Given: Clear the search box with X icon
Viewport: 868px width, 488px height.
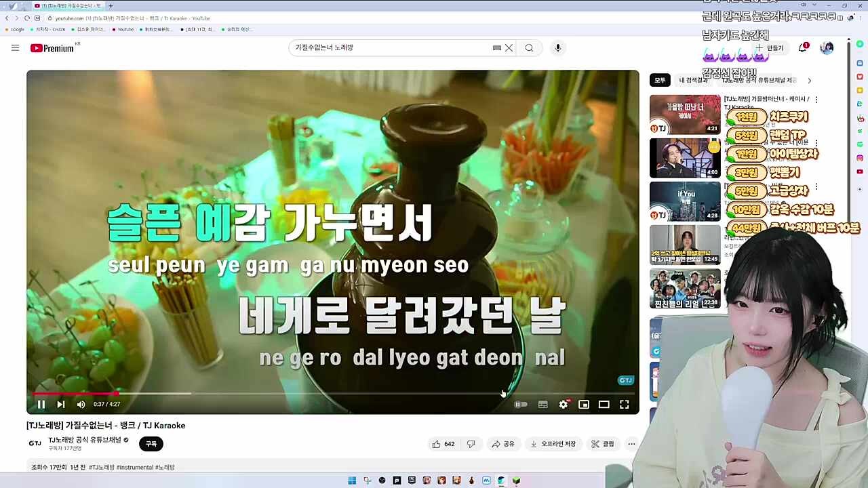Looking at the screenshot, I should tap(509, 47).
